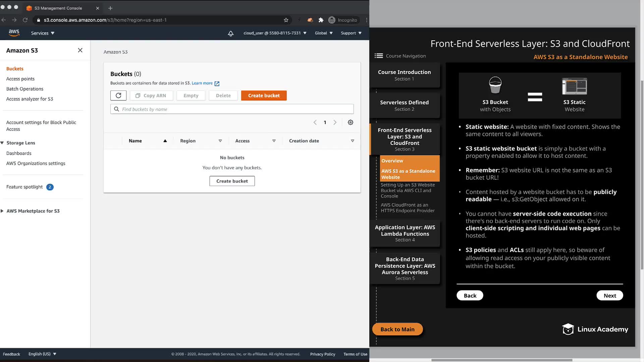Click Next in the course slide
The image size is (644, 362).
[x=609, y=296]
